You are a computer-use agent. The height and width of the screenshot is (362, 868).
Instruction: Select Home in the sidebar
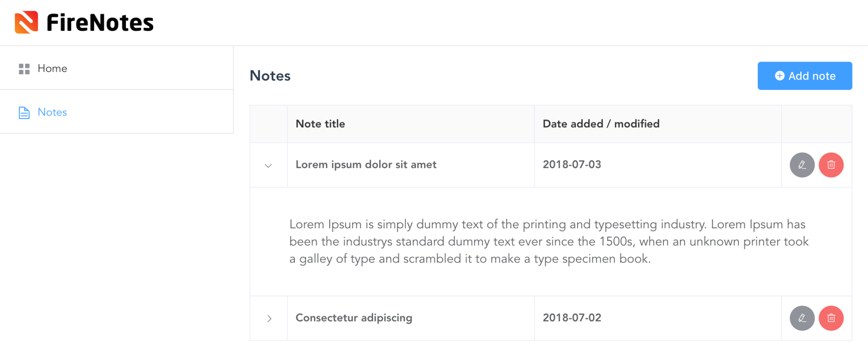click(x=52, y=68)
